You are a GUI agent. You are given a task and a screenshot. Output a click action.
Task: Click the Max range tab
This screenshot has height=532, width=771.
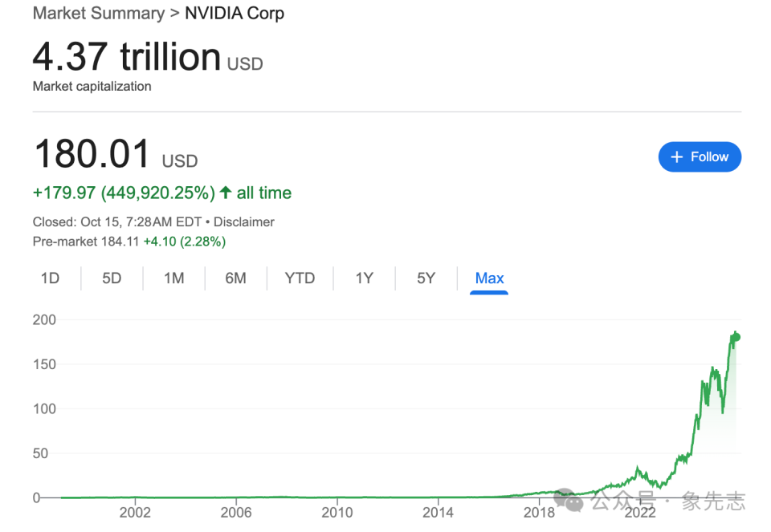coord(489,278)
